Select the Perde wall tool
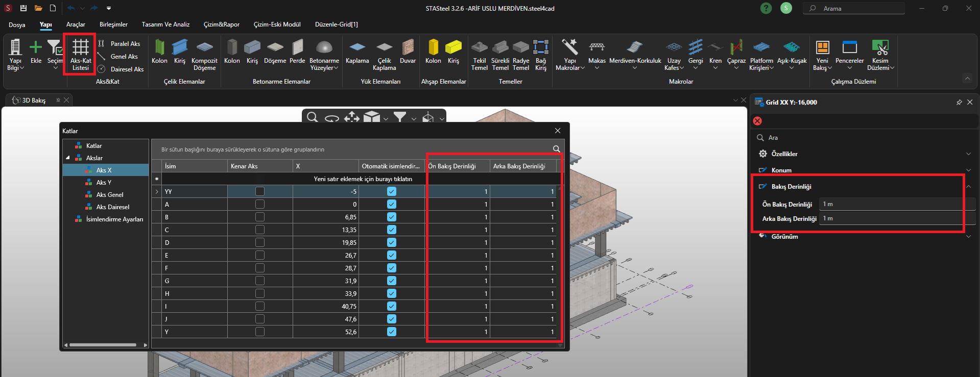This screenshot has height=377, width=980. [297, 52]
